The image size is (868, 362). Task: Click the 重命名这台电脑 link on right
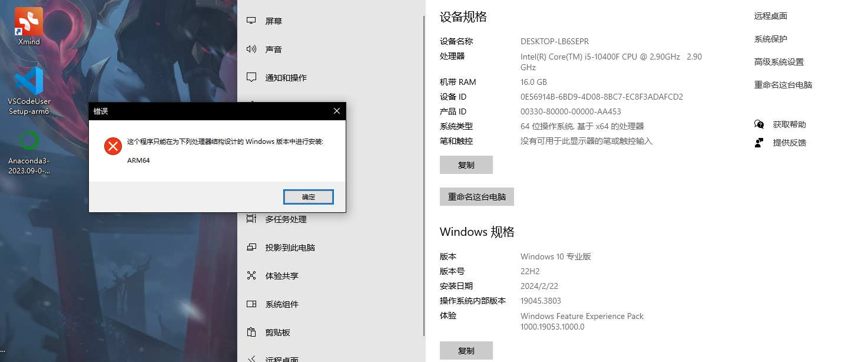(783, 85)
